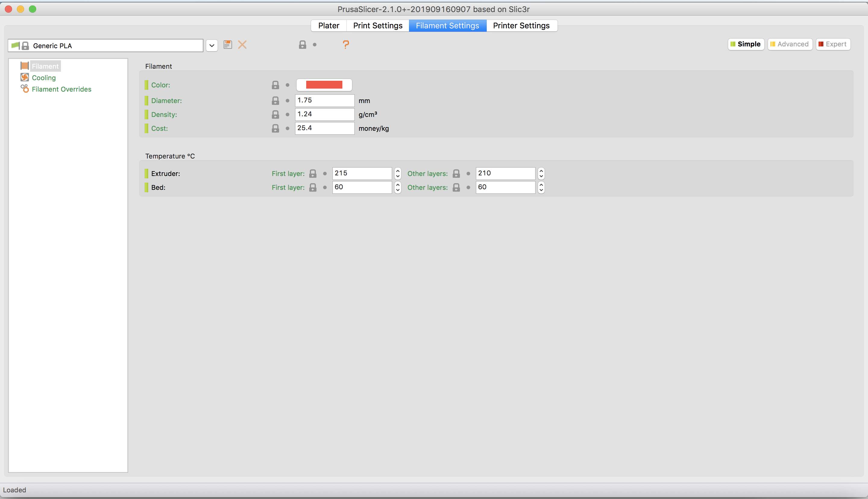Click the Diameter label link

(x=167, y=101)
